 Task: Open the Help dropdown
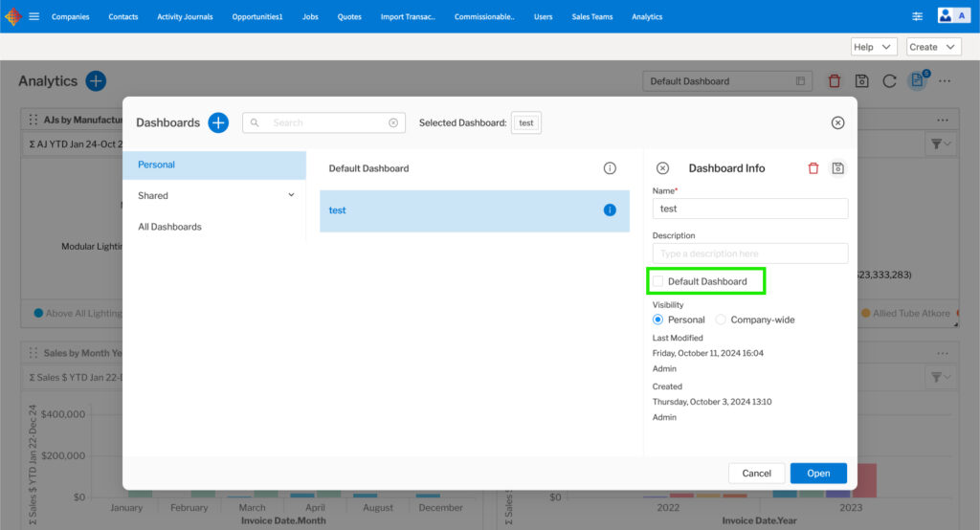coord(874,47)
